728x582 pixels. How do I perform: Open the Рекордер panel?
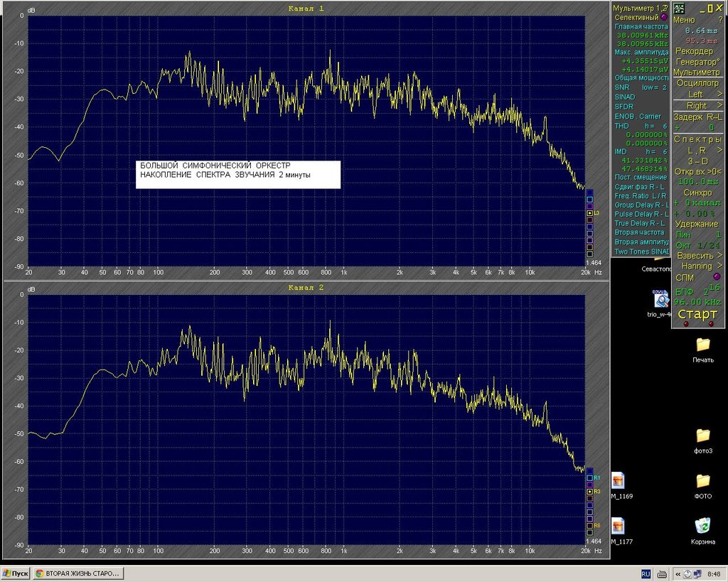[x=693, y=51]
